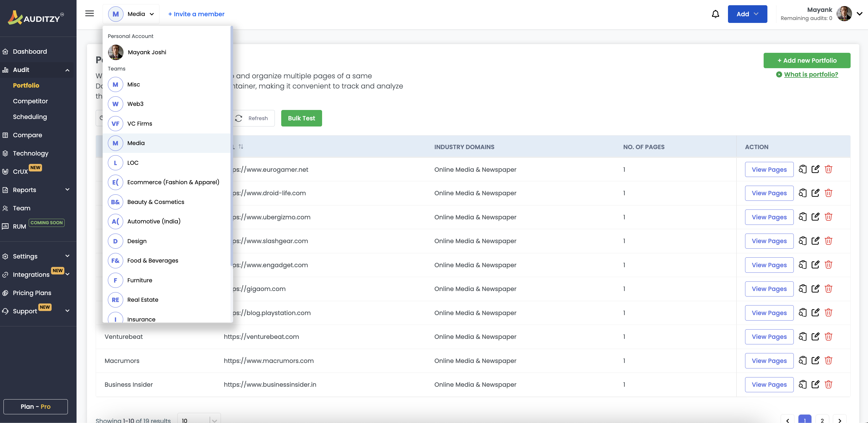Screen dimensions: 868x423
Task: Edit the Business Insider portfolio
Action: 816,384
